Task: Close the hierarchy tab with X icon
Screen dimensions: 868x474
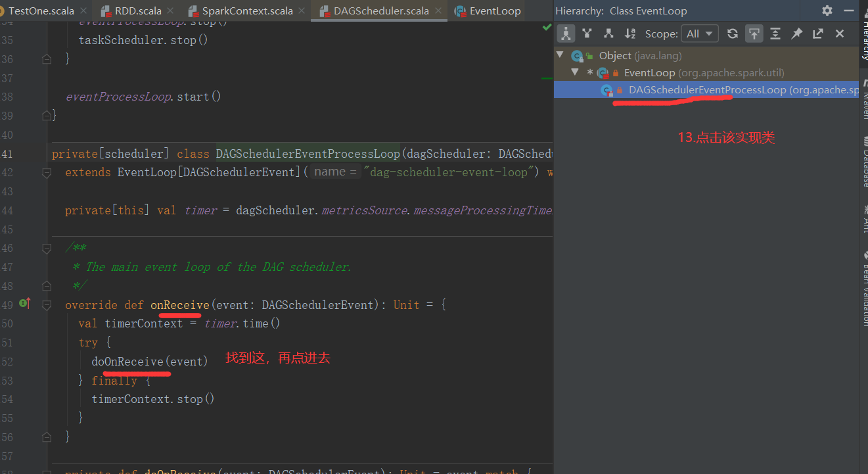Action: (840, 34)
